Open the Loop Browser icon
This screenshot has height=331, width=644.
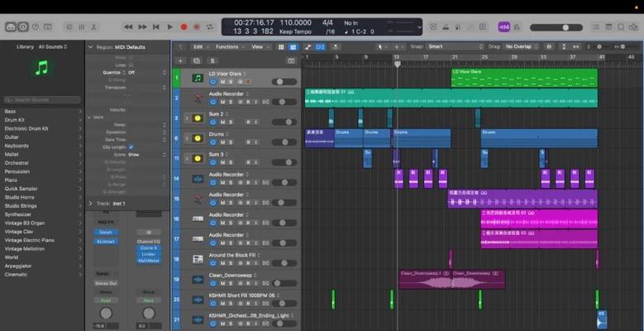621,27
